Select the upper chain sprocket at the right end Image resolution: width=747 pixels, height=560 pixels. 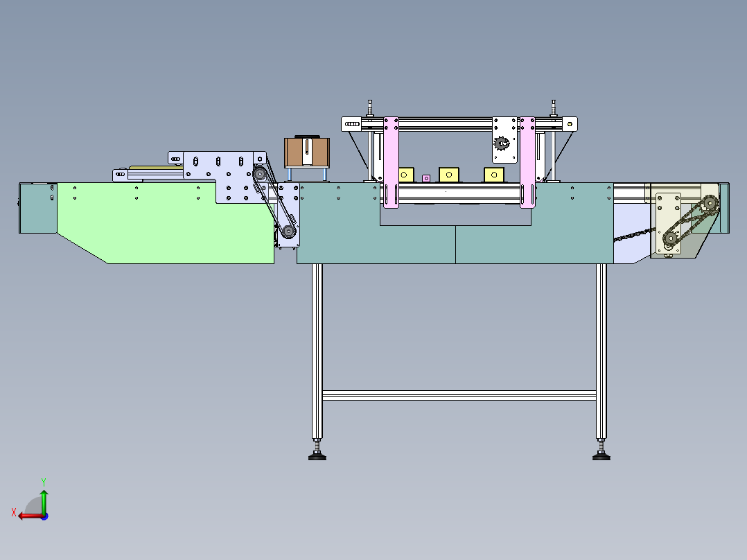click(x=710, y=204)
